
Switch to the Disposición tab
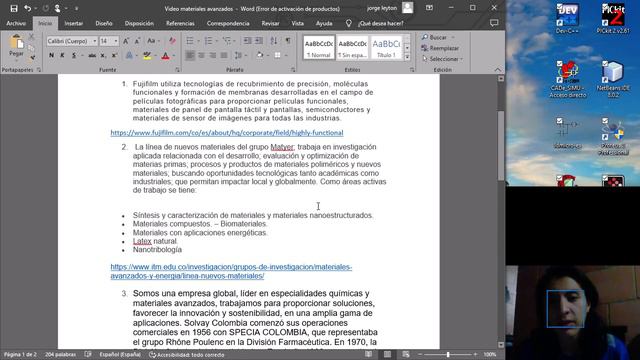(139, 24)
